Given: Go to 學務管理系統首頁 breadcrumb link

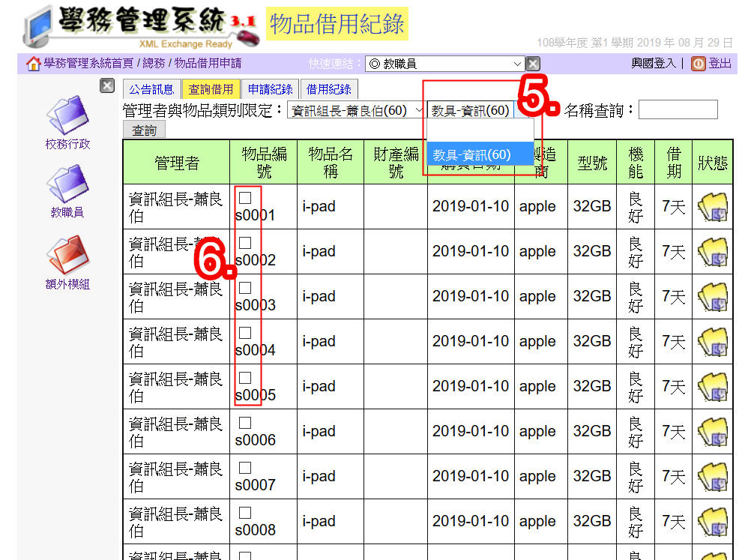Looking at the screenshot, I should (88, 64).
